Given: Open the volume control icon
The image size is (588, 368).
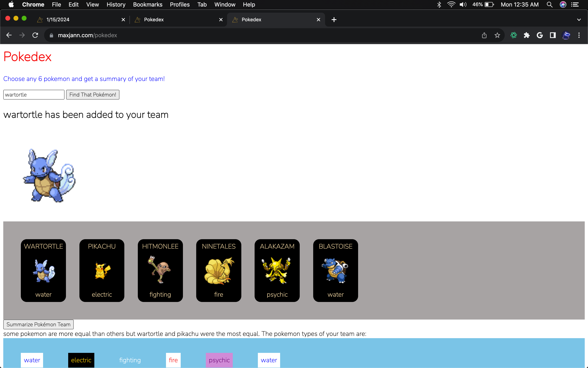Looking at the screenshot, I should click(x=463, y=5).
